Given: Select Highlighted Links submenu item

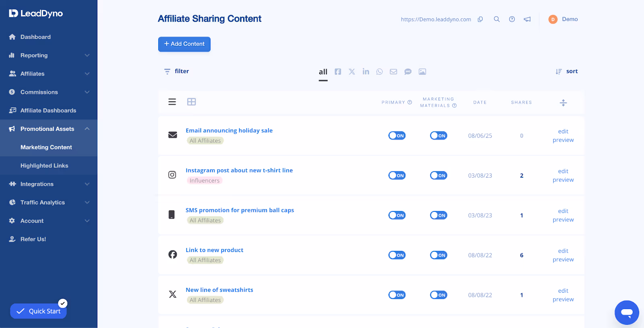Looking at the screenshot, I should point(44,166).
